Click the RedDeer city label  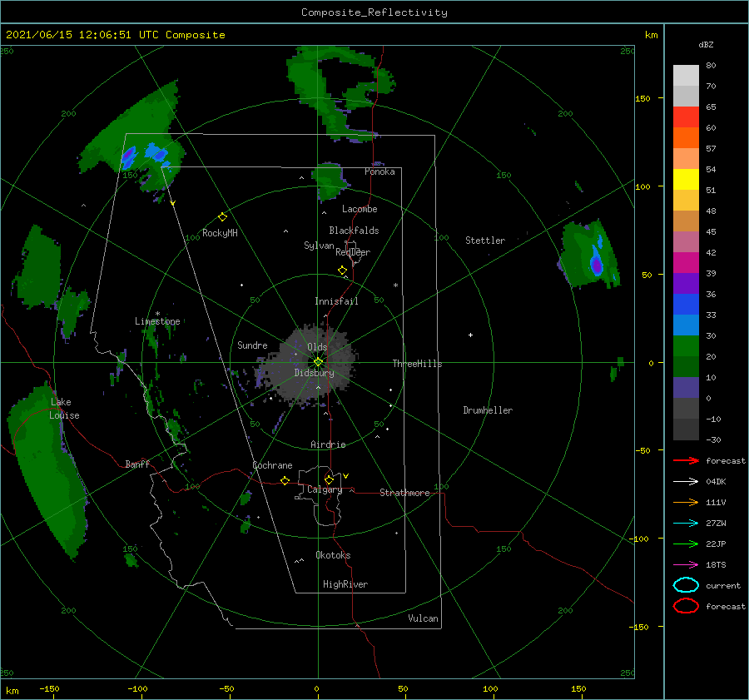point(353,252)
